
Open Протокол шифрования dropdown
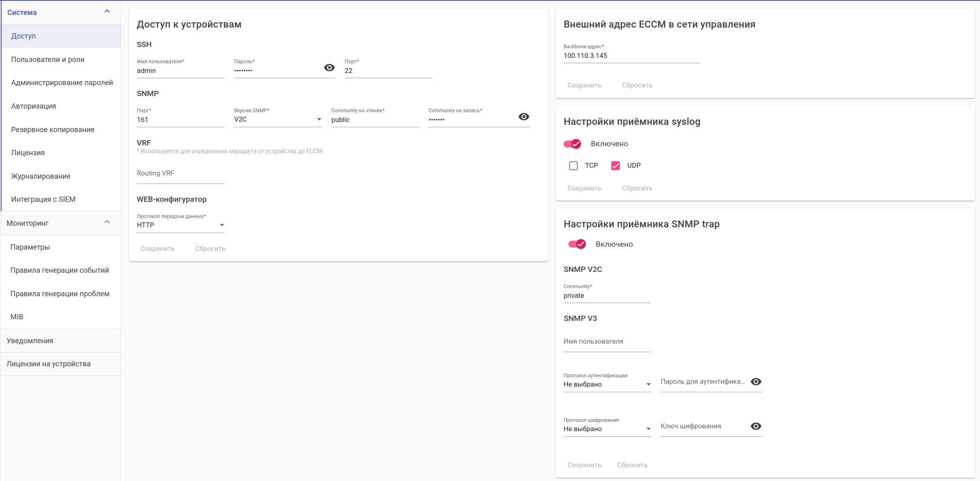tap(607, 429)
